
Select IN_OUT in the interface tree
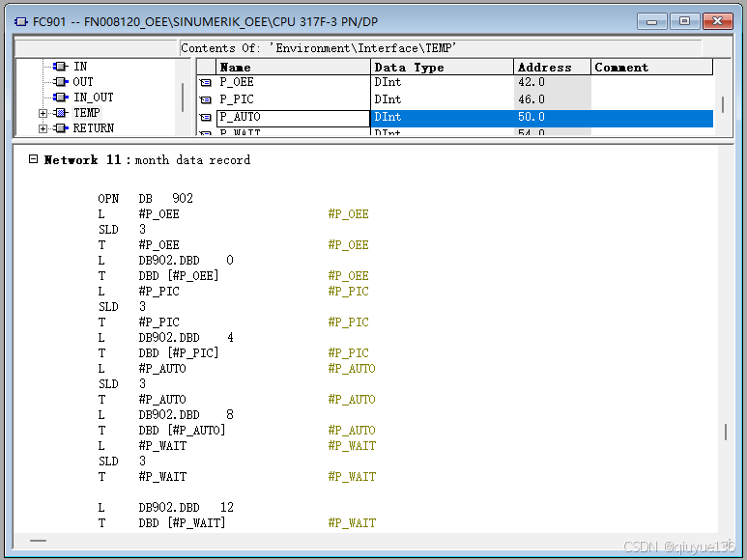click(x=94, y=98)
